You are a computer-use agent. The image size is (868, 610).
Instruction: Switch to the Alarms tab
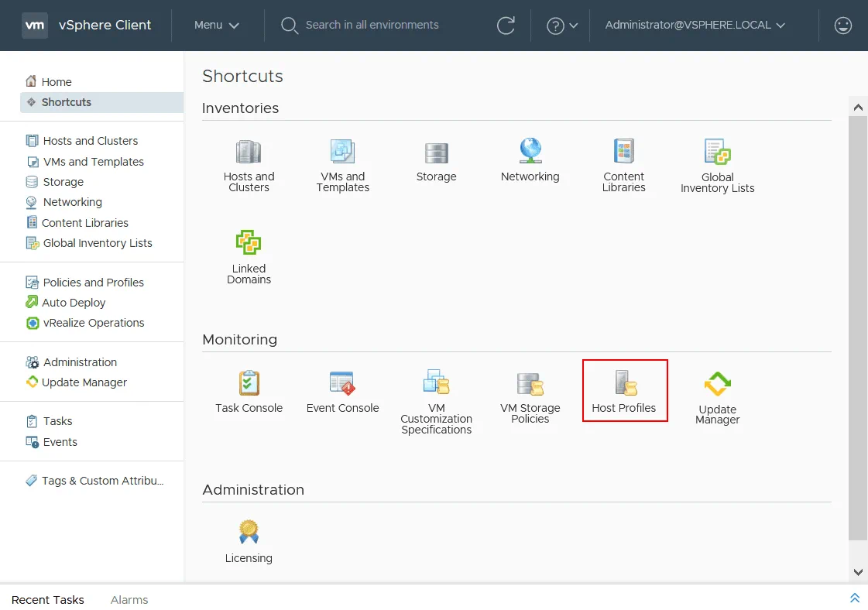point(129,600)
